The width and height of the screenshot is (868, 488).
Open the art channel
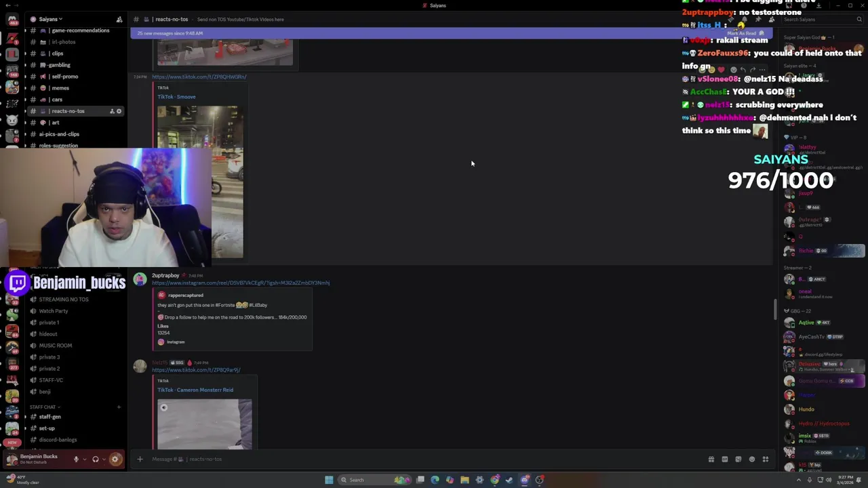[x=75, y=123]
